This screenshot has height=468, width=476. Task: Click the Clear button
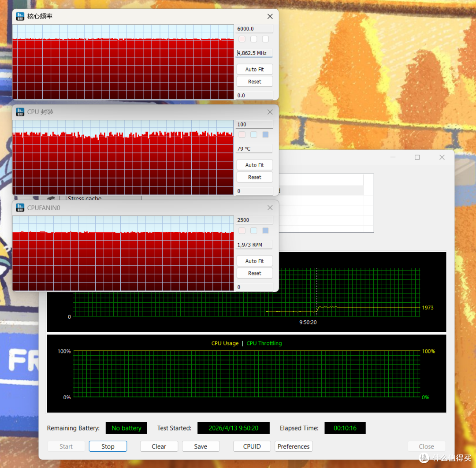(x=159, y=446)
